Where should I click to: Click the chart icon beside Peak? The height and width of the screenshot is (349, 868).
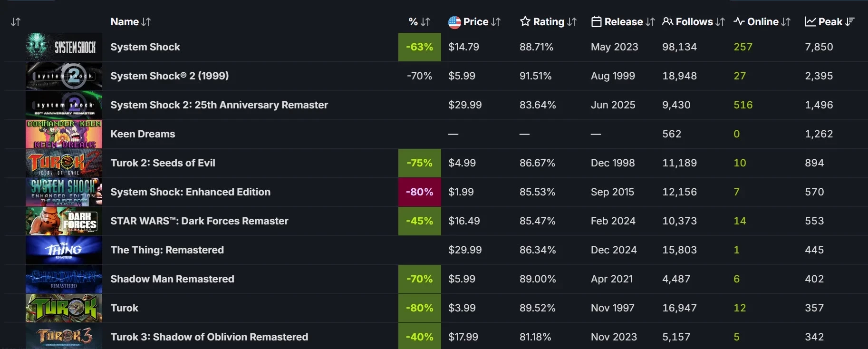(810, 22)
